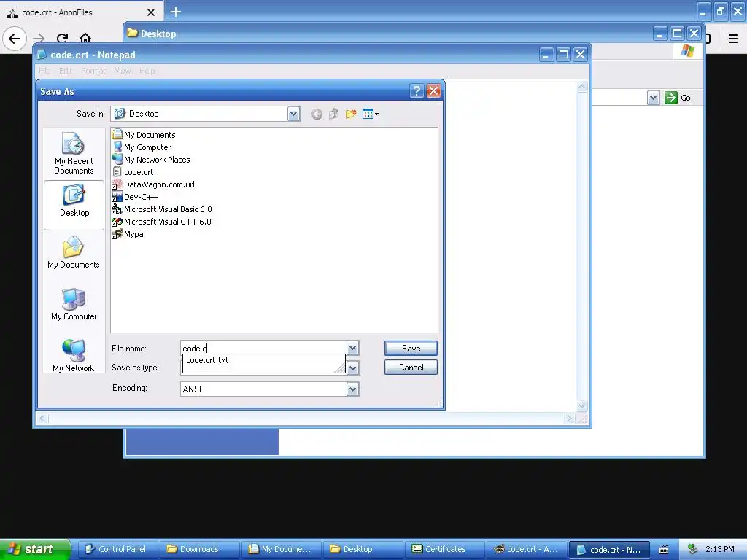Image resolution: width=747 pixels, height=560 pixels.
Task: Select the Mypal shortcut
Action: [128, 234]
